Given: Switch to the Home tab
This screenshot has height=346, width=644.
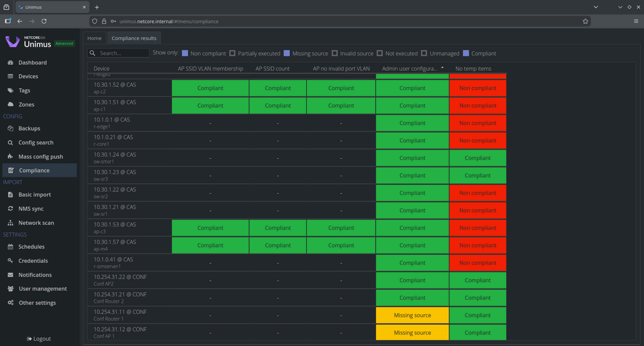Looking at the screenshot, I should (94, 38).
